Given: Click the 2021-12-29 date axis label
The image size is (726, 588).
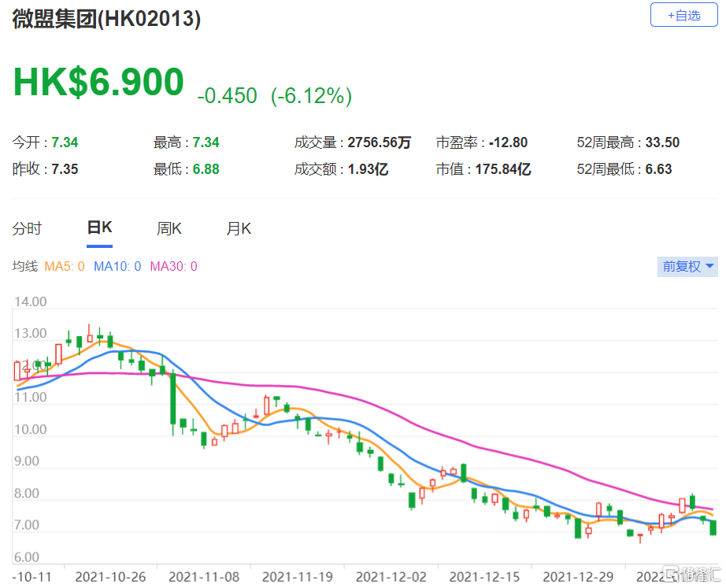Looking at the screenshot, I should pos(578,577).
